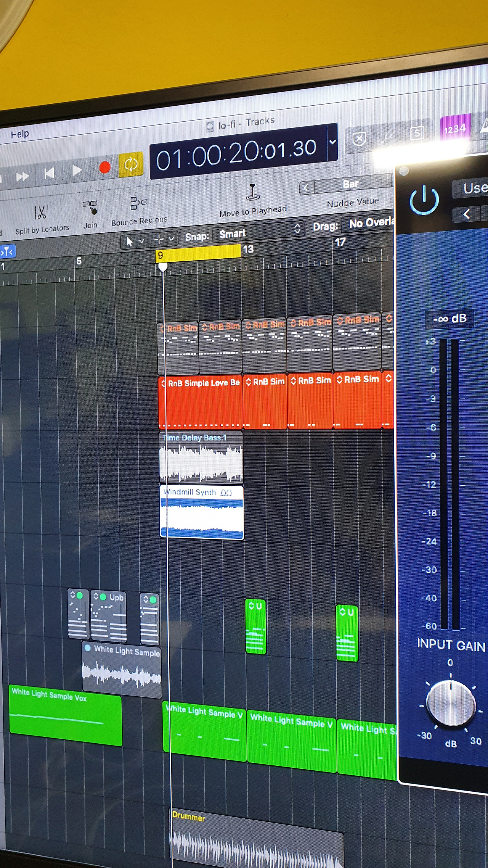The height and width of the screenshot is (868, 488).
Task: Click the playhead handle at bar 9
Action: pos(163,267)
